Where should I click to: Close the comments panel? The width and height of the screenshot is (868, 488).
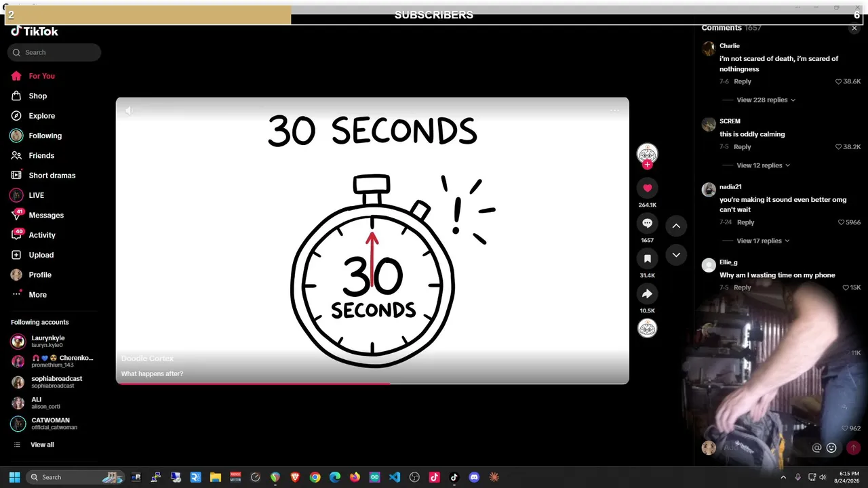(854, 28)
